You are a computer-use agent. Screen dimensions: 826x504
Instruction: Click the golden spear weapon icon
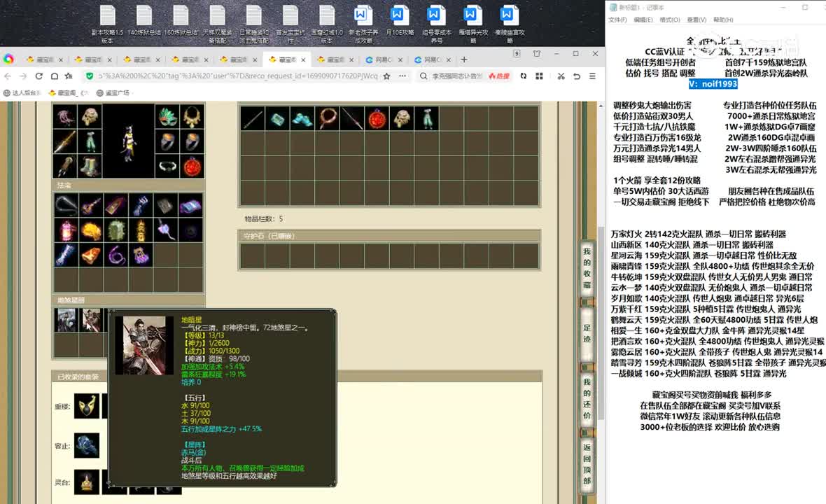click(65, 141)
